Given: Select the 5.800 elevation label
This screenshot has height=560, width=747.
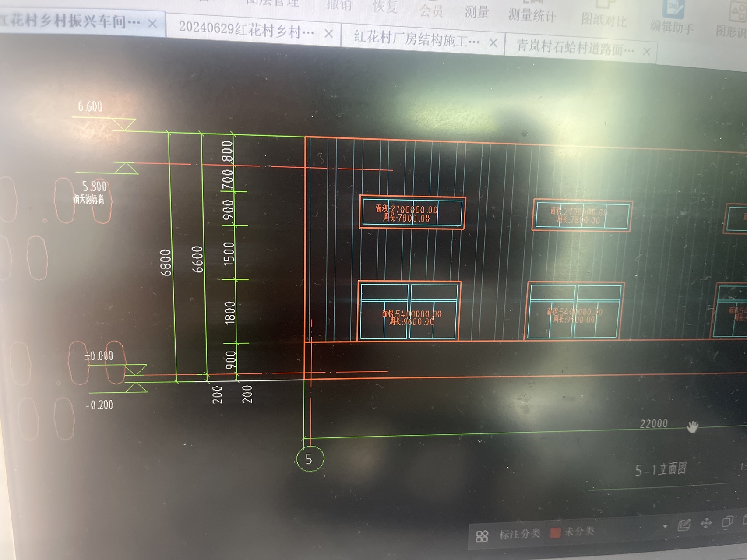Looking at the screenshot, I should click(95, 186).
